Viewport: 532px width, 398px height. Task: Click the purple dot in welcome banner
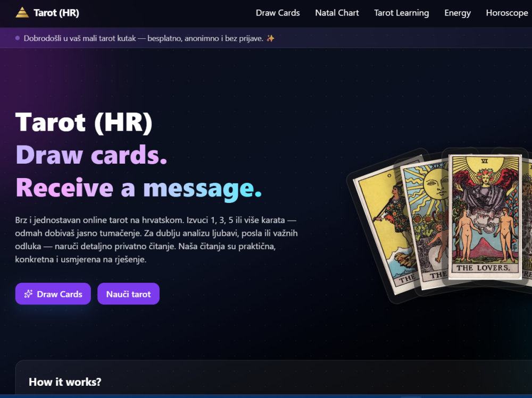[x=18, y=38]
